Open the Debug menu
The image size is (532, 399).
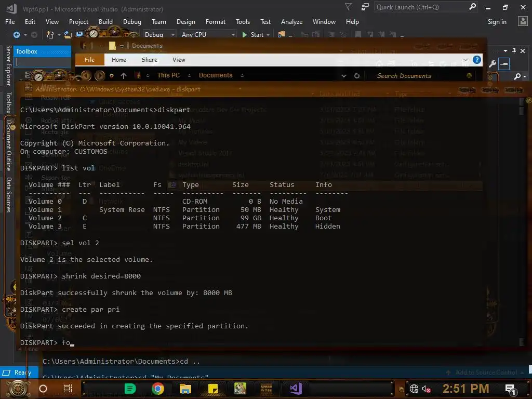(x=132, y=22)
